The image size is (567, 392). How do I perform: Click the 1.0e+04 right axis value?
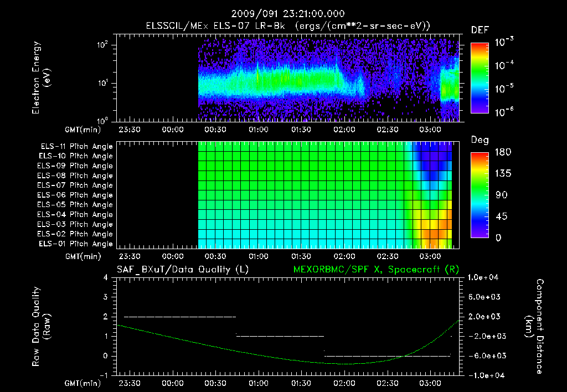click(x=483, y=277)
